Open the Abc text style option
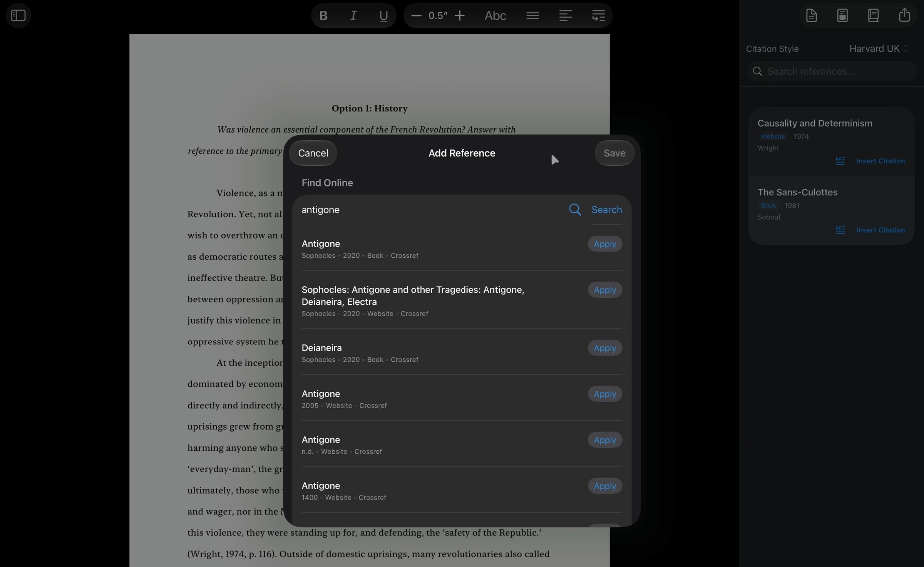Viewport: 924px width, 567px height. [x=495, y=15]
